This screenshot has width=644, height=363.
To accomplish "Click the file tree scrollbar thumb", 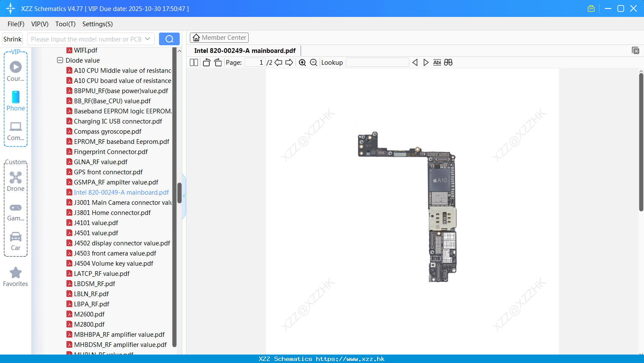I will tap(179, 193).
